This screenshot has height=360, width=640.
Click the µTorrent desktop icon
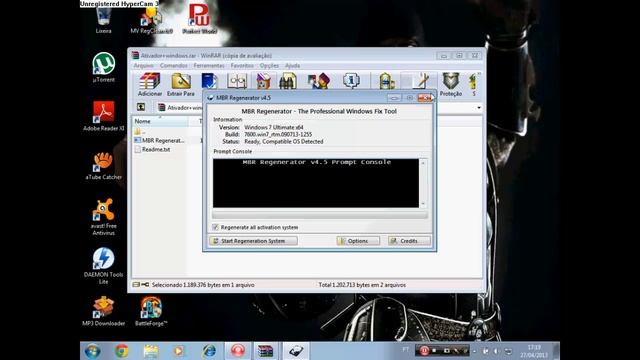click(x=103, y=67)
